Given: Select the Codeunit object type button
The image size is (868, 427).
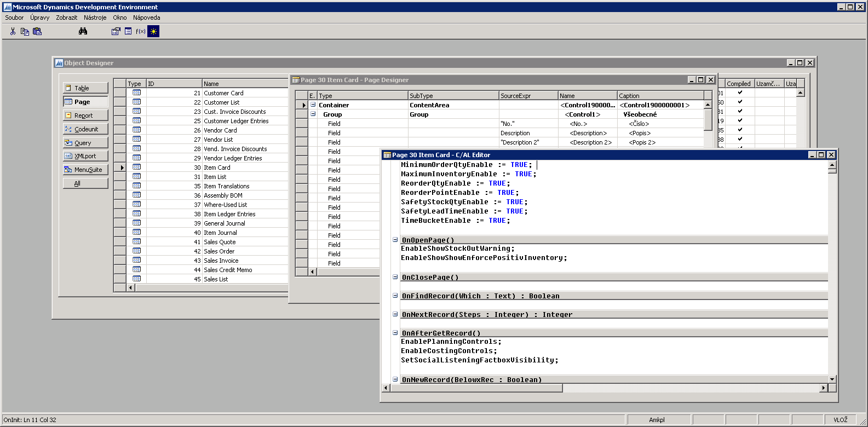Looking at the screenshot, I should [85, 129].
